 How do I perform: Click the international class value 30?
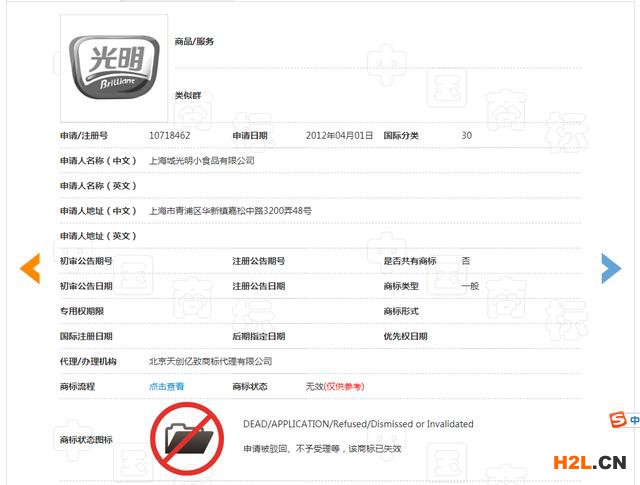coord(467,135)
